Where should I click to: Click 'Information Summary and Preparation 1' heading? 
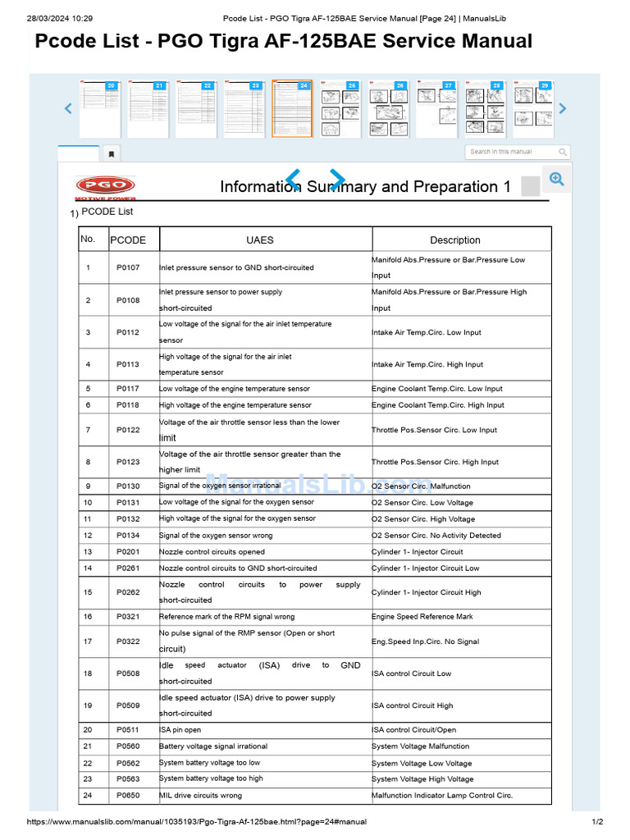pos(365,186)
